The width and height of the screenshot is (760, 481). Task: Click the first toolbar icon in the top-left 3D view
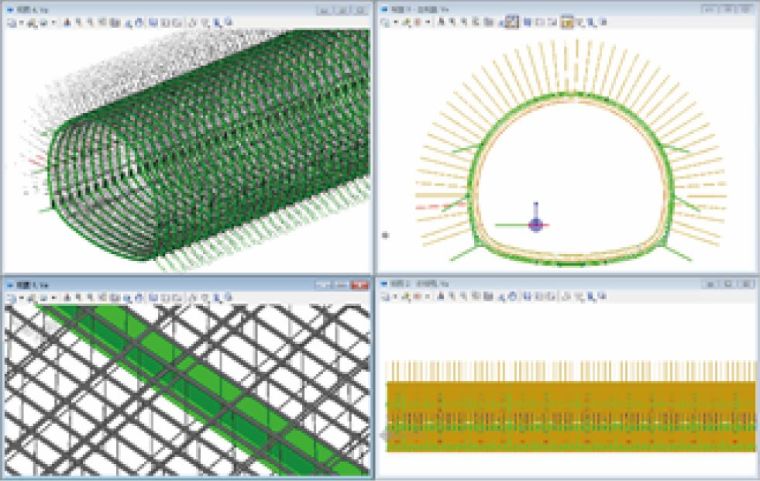pos(9,20)
